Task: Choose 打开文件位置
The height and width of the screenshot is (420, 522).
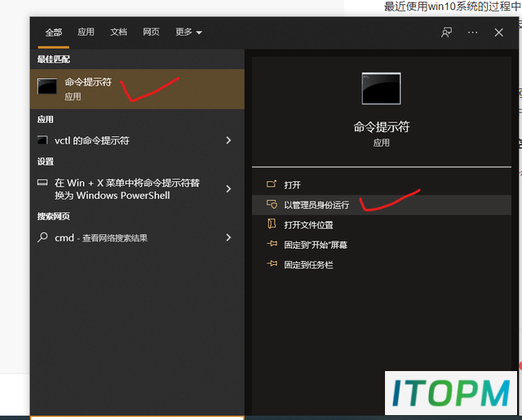Action: (382, 225)
